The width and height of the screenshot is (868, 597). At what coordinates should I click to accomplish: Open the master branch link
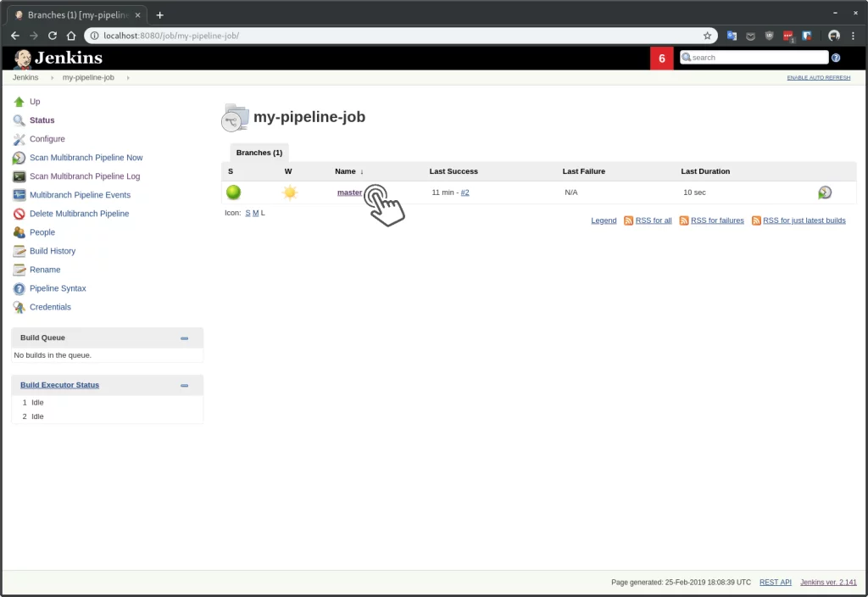[x=349, y=192]
